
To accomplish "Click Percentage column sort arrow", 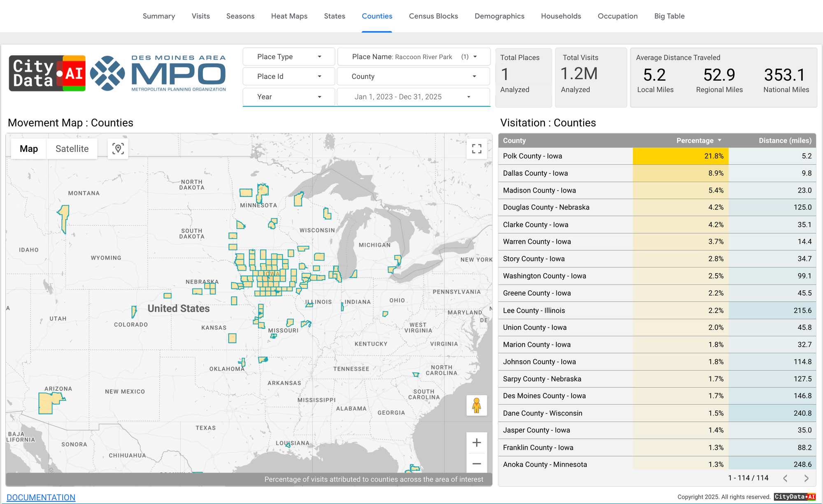I will (720, 140).
